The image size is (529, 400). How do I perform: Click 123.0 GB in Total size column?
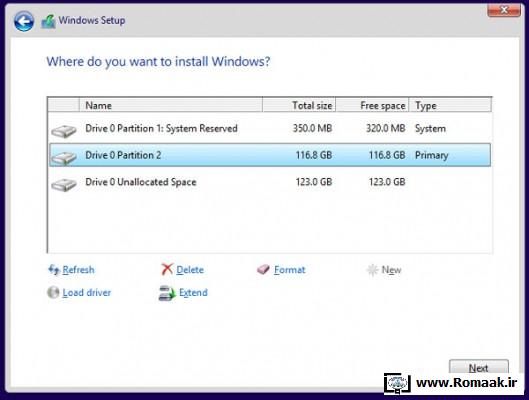click(x=314, y=182)
